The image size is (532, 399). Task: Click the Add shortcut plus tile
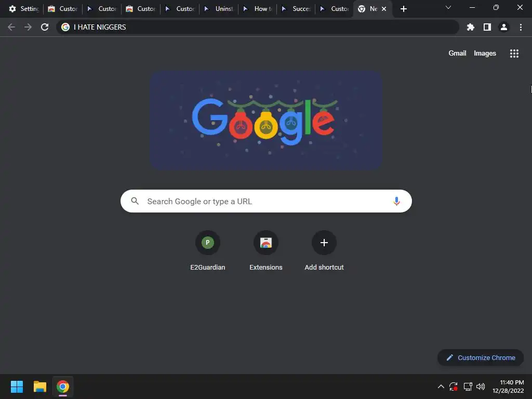tap(324, 250)
